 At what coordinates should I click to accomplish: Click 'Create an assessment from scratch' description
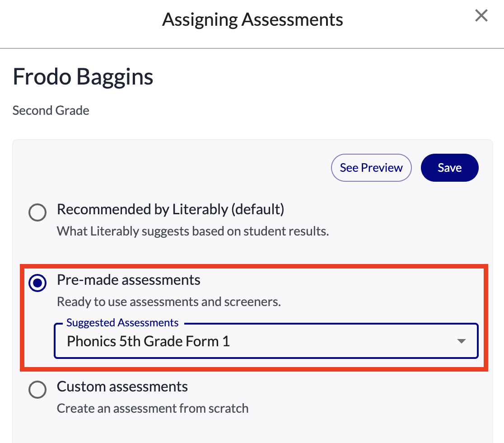[153, 409]
